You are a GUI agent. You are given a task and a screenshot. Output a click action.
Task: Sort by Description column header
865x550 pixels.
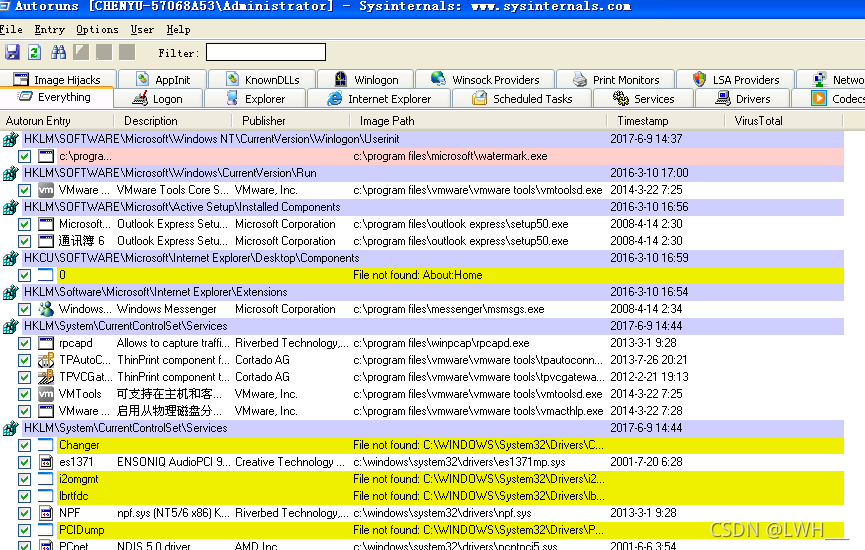pos(173,121)
